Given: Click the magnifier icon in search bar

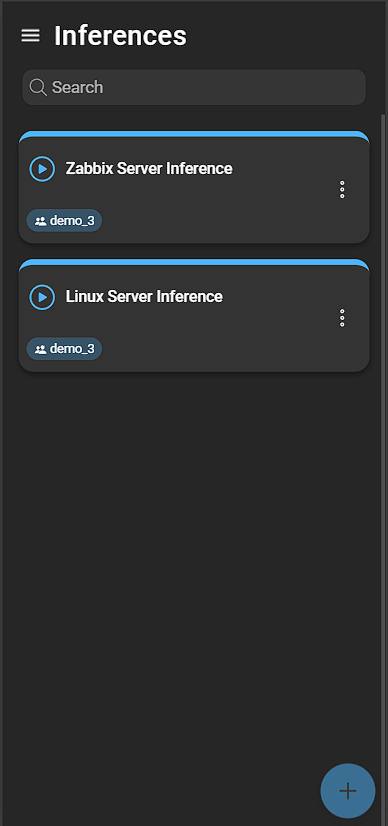Looking at the screenshot, I should click(38, 87).
